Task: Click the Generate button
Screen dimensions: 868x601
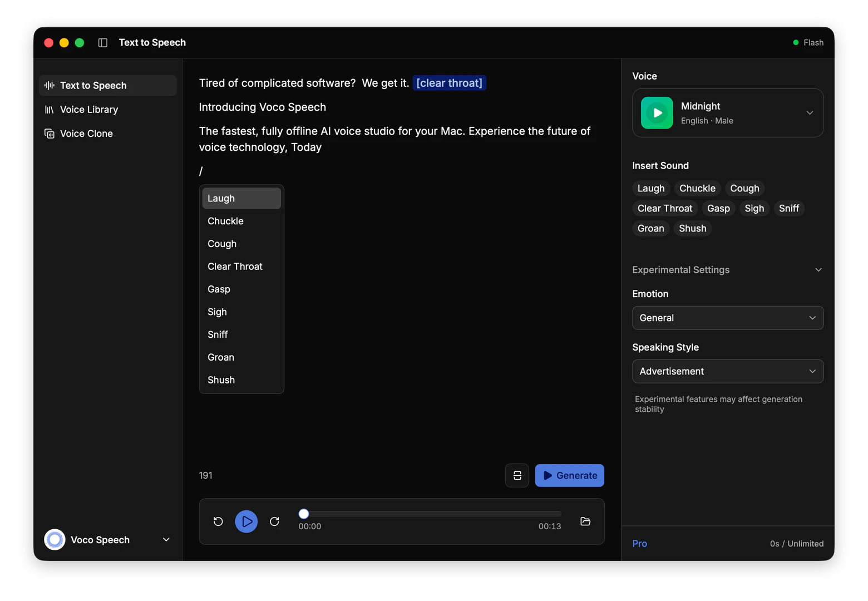Action: pos(569,475)
